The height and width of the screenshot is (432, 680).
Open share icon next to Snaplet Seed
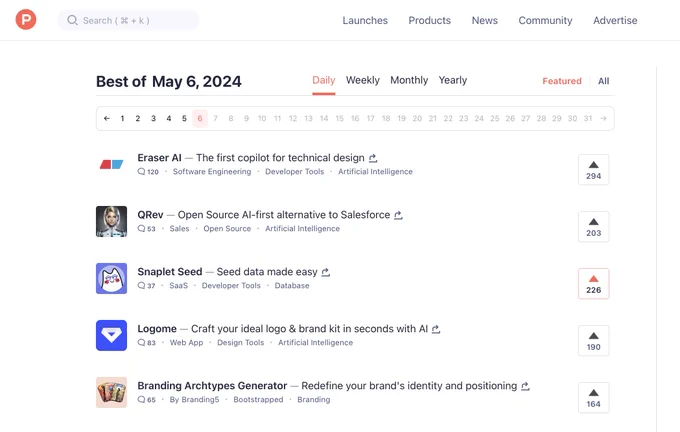point(326,272)
